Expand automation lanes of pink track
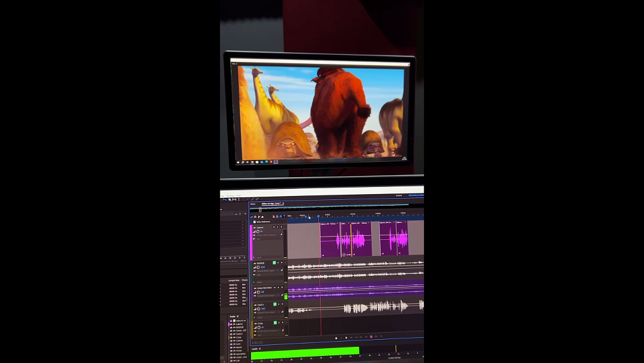The width and height of the screenshot is (644, 363). click(254, 257)
